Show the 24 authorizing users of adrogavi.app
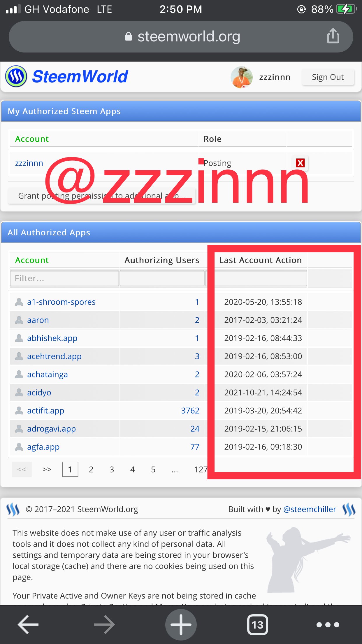The height and width of the screenshot is (644, 362). (195, 428)
